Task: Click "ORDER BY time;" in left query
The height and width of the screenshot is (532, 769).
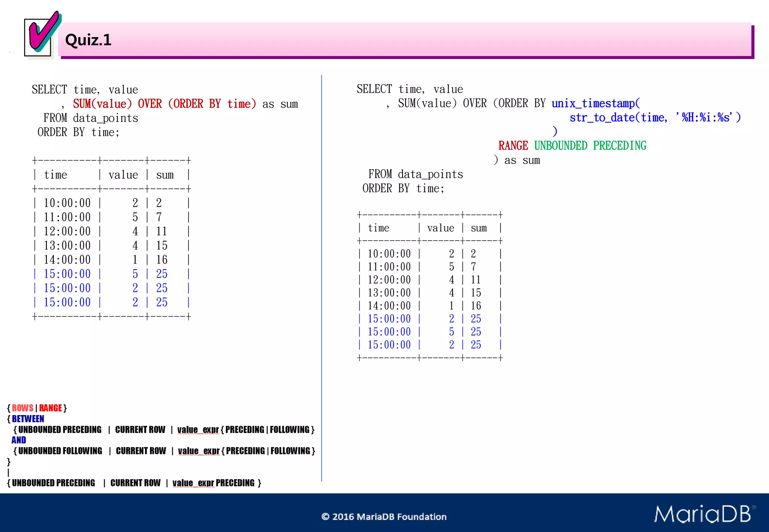Action: point(78,132)
